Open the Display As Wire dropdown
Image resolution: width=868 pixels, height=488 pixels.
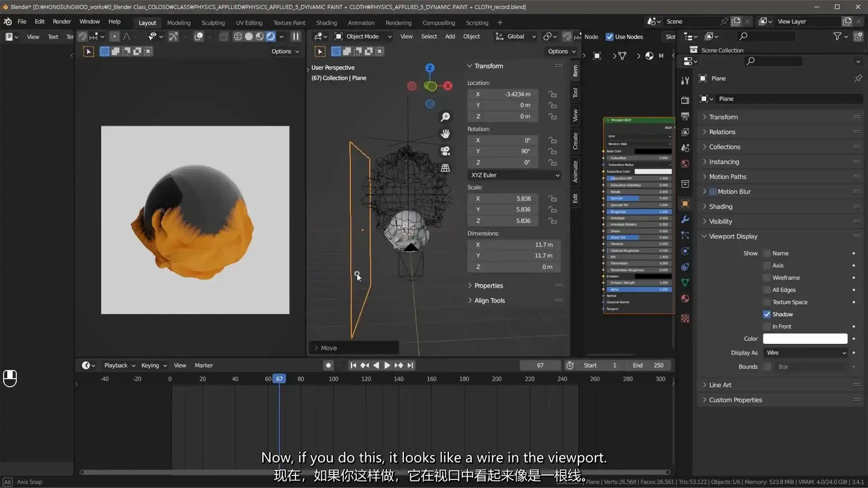click(x=805, y=352)
